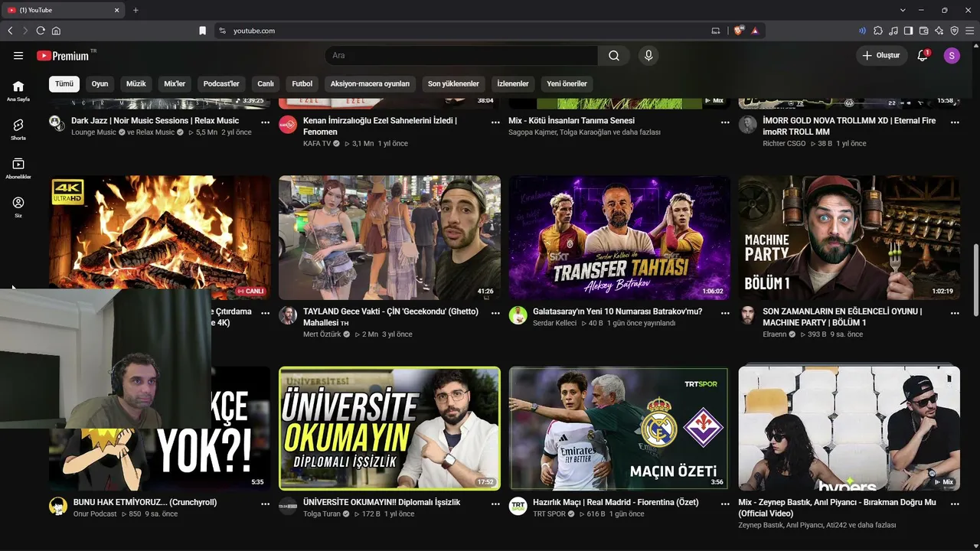Select the Podcast'ler filter chip

pos(221,83)
